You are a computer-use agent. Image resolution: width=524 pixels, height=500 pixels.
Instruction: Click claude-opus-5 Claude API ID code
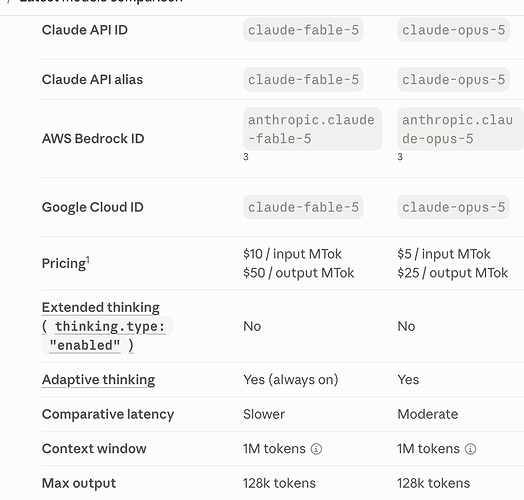(x=453, y=30)
